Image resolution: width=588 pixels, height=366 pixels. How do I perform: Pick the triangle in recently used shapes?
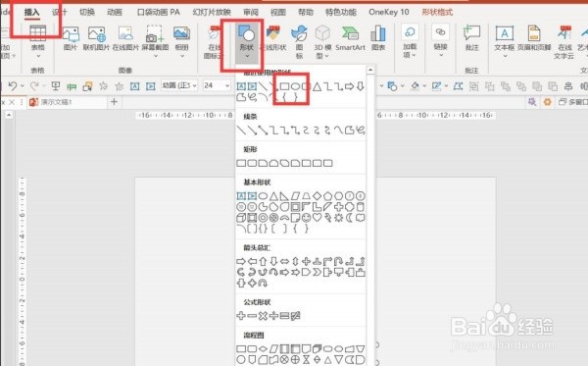pyautogui.click(x=318, y=86)
